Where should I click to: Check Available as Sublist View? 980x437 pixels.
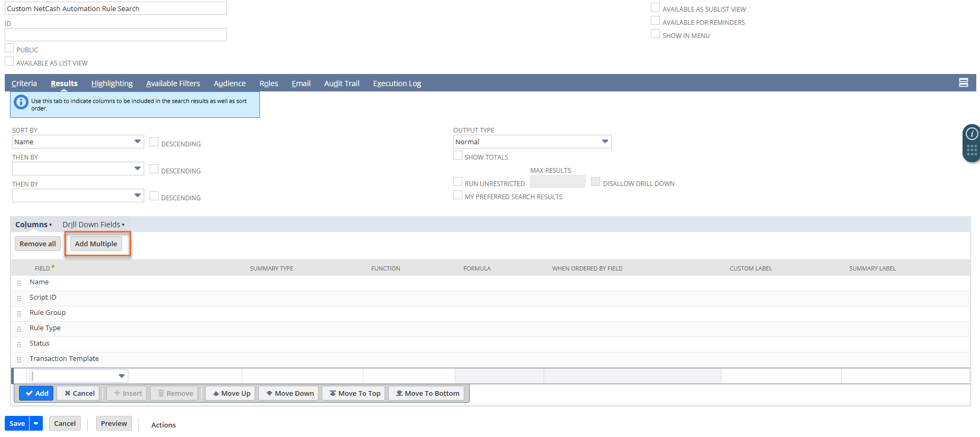[x=655, y=8]
